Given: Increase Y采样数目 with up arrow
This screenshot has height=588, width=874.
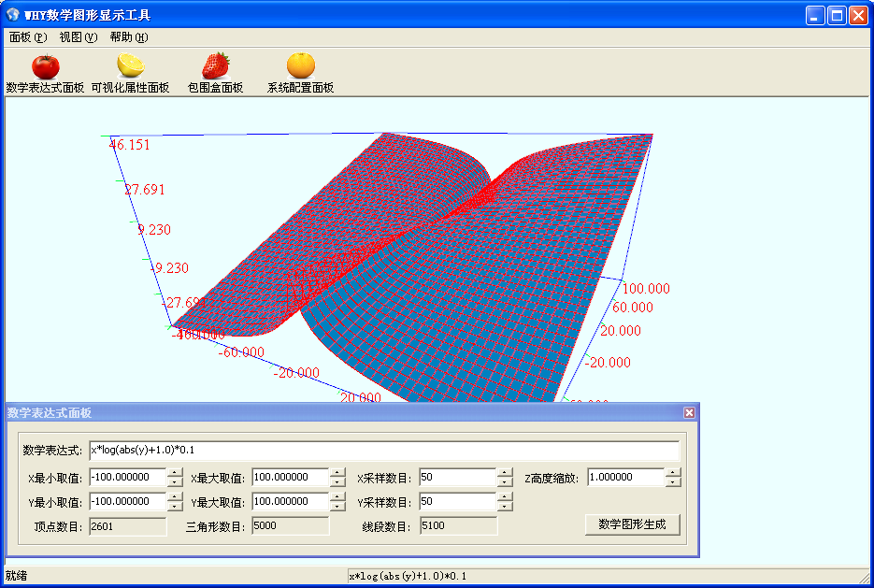Looking at the screenshot, I should click(505, 497).
